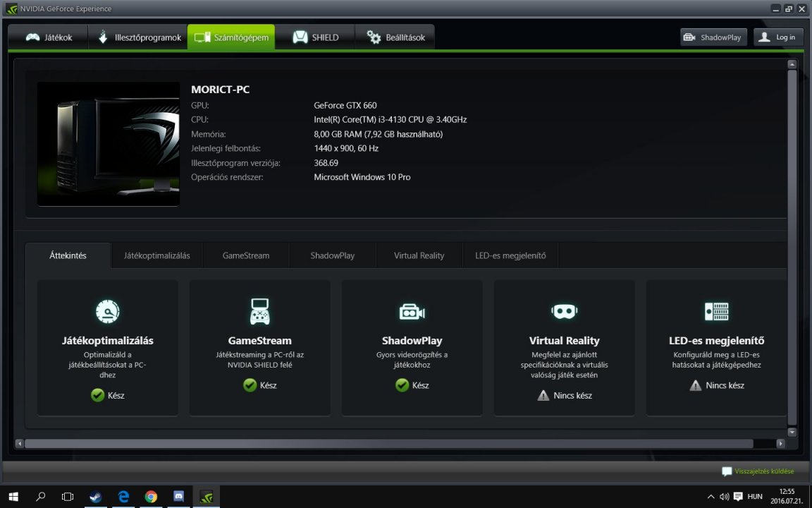Image resolution: width=812 pixels, height=508 pixels.
Task: Click the ShadowPlay camera card icon
Action: click(412, 312)
